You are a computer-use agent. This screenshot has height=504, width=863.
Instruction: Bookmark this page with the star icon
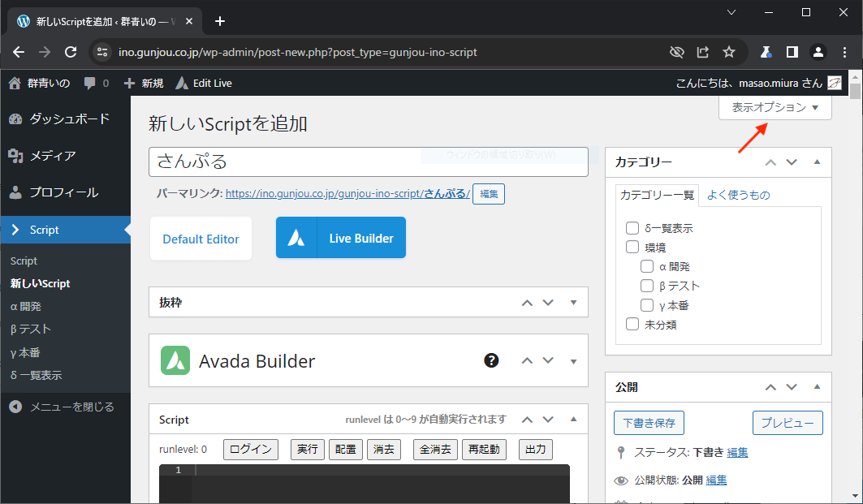729,52
